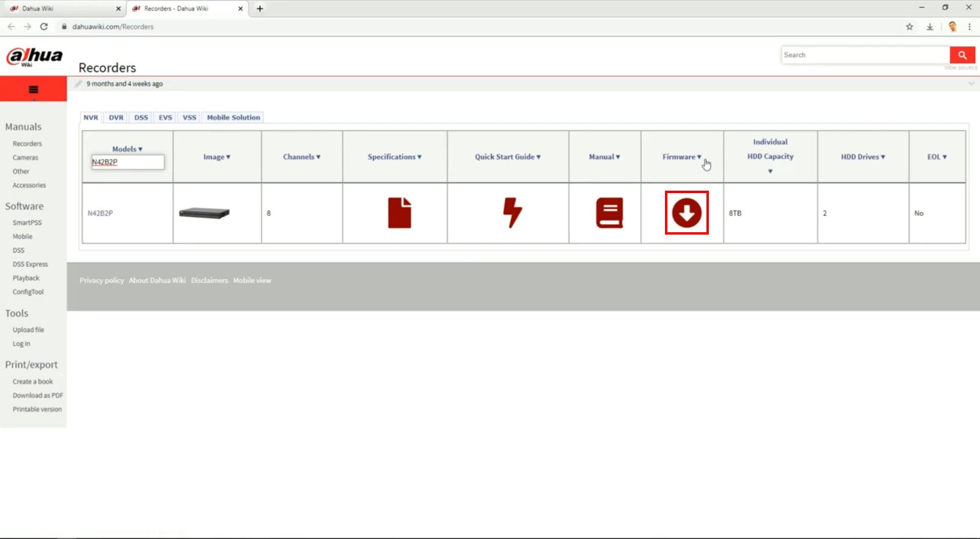Open the N42B2P manual book icon
Screen dimensions: 980x539
click(x=609, y=213)
